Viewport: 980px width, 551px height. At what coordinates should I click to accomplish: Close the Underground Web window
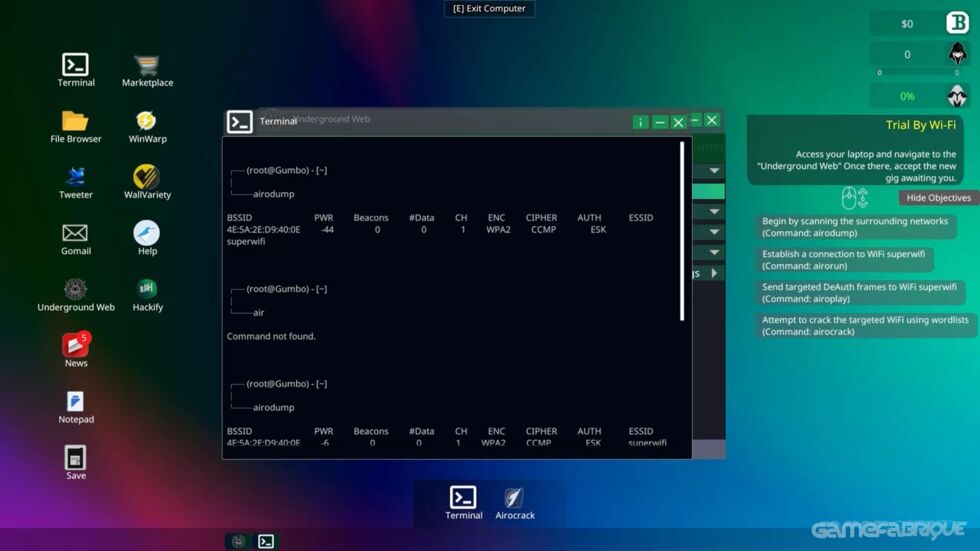[x=712, y=120]
